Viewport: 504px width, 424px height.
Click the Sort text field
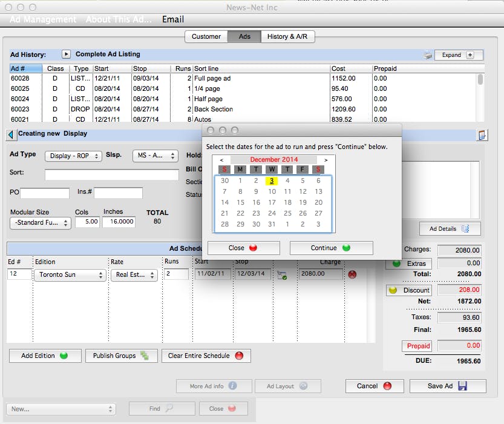pos(112,175)
